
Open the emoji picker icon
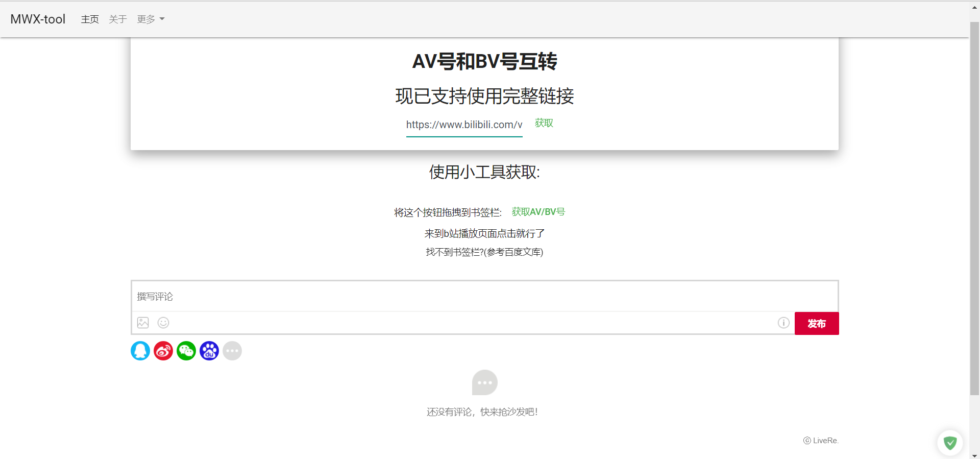click(163, 323)
